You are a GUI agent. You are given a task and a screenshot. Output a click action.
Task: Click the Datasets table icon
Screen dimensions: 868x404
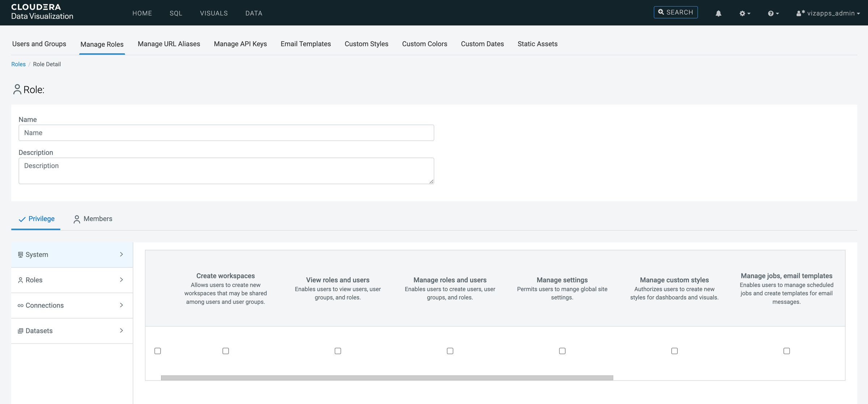click(21, 331)
